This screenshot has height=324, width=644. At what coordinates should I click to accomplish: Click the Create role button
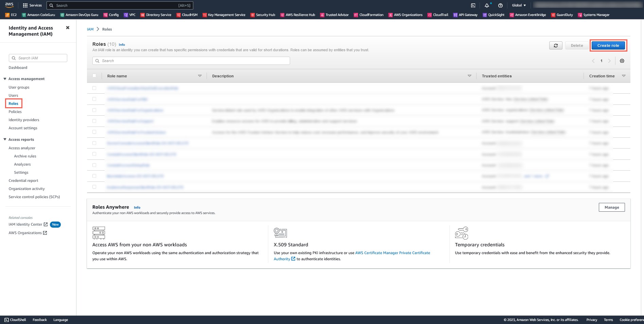pos(608,45)
